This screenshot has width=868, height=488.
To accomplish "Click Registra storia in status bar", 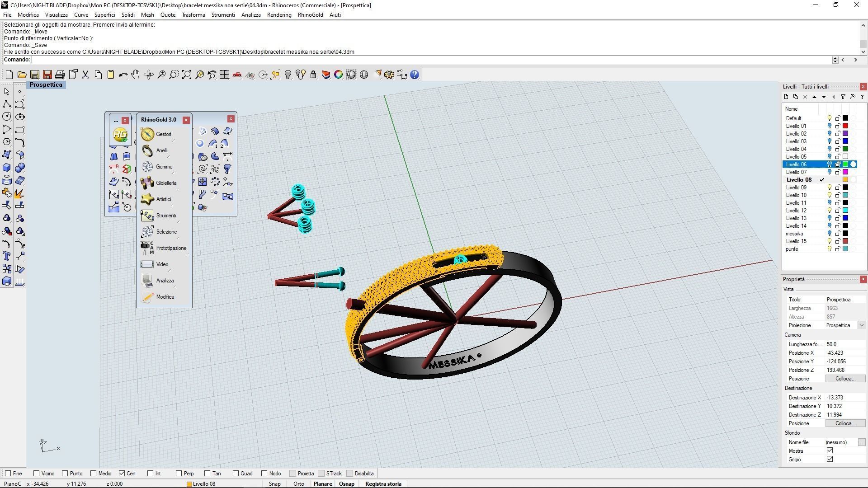I will click(383, 484).
